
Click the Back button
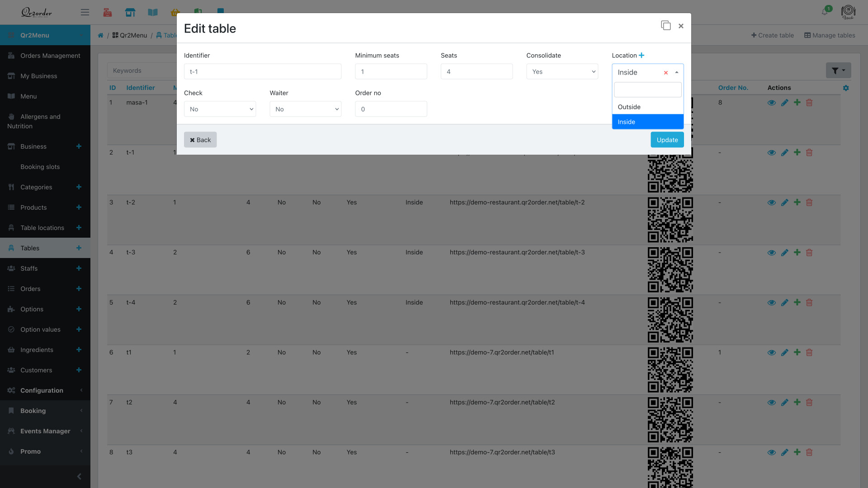point(200,140)
